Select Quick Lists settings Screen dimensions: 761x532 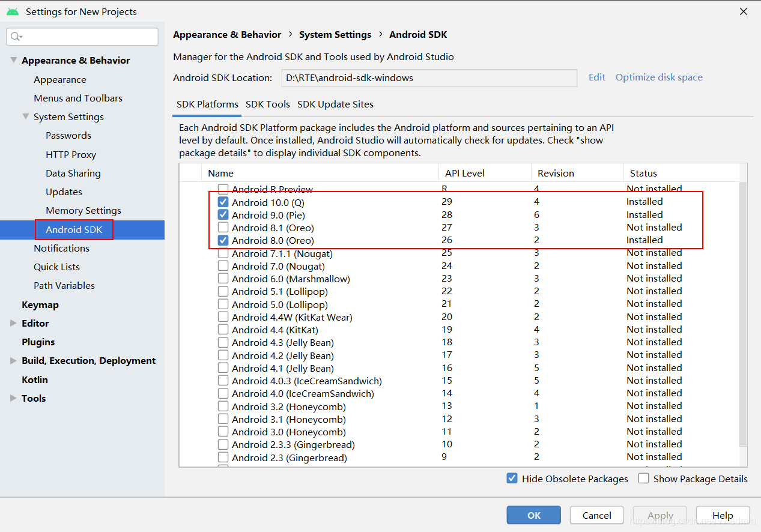[56, 267]
